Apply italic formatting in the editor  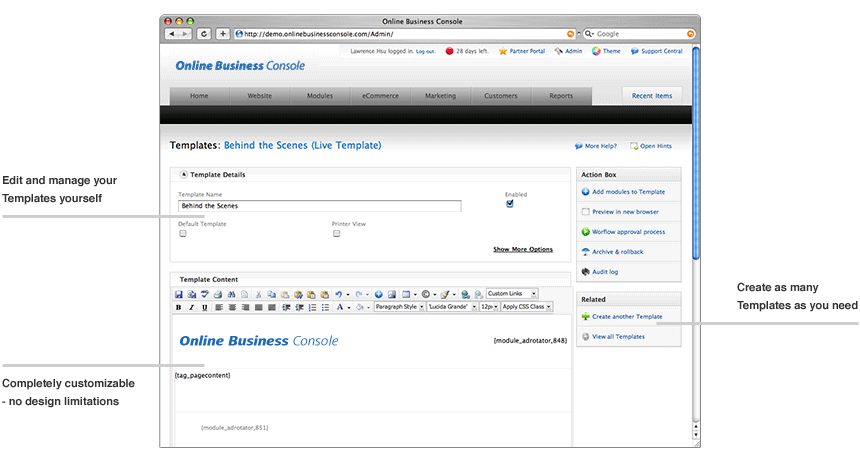pyautogui.click(x=192, y=308)
